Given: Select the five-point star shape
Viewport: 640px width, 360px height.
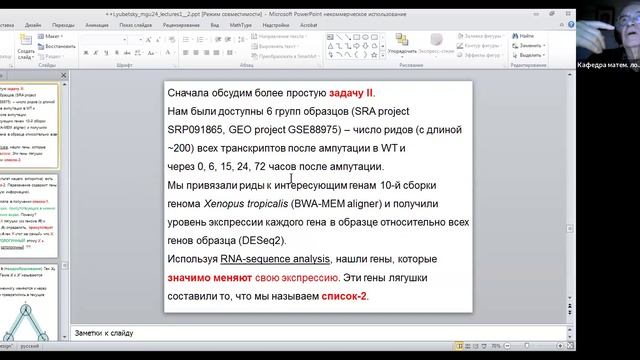Looking at the screenshot, I should click(x=374, y=55).
